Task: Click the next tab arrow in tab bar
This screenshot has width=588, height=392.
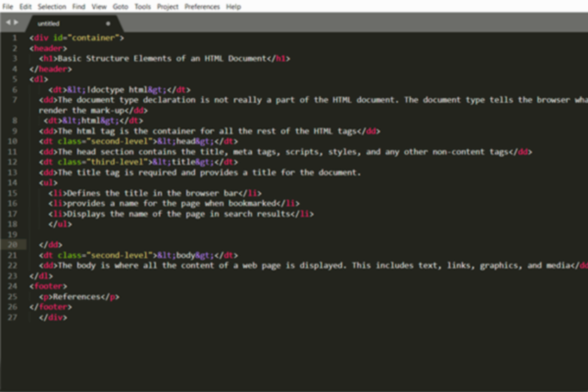Action: click(16, 23)
